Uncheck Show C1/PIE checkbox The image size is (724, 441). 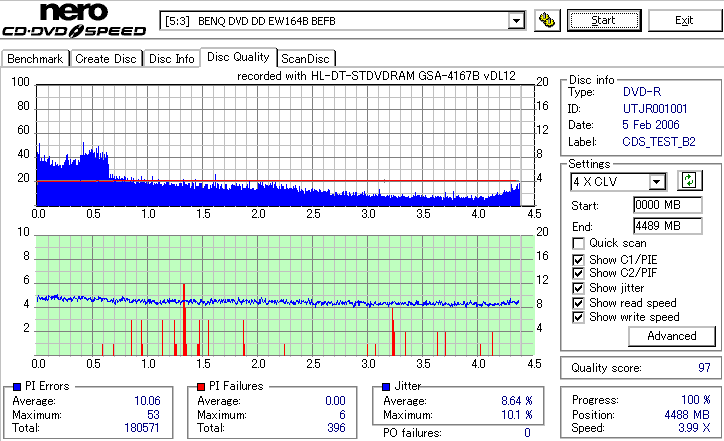[578, 260]
